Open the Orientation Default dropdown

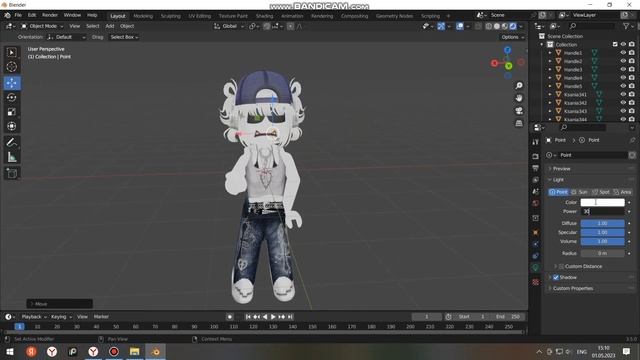pyautogui.click(x=67, y=37)
